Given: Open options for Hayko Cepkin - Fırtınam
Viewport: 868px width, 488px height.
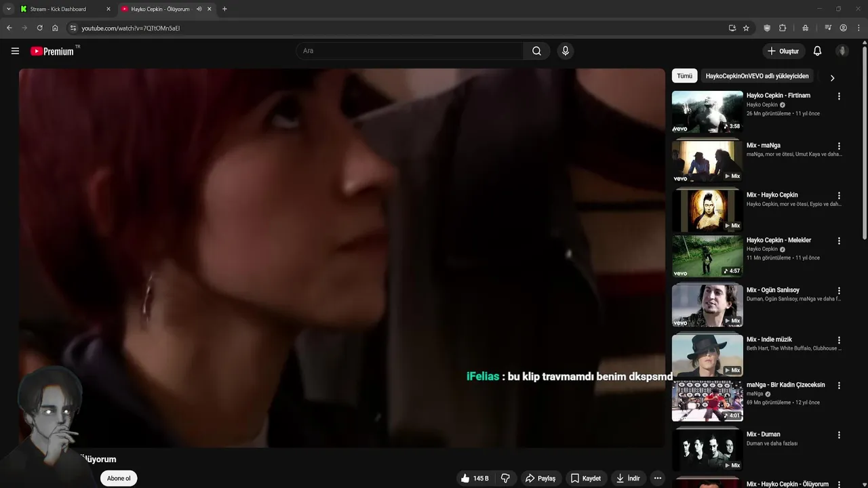Looking at the screenshot, I should 839,96.
